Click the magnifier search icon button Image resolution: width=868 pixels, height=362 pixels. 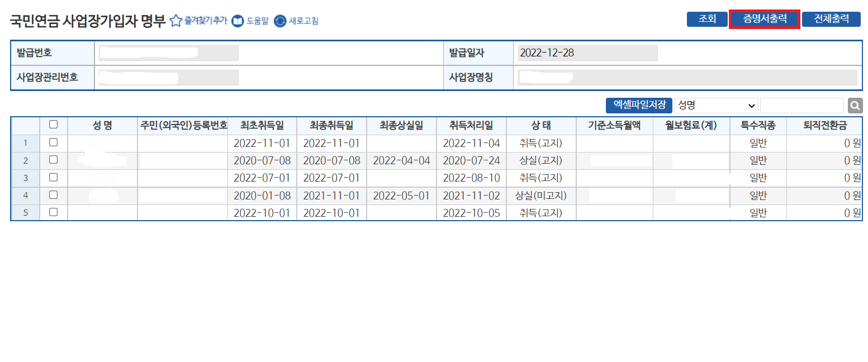(x=855, y=105)
